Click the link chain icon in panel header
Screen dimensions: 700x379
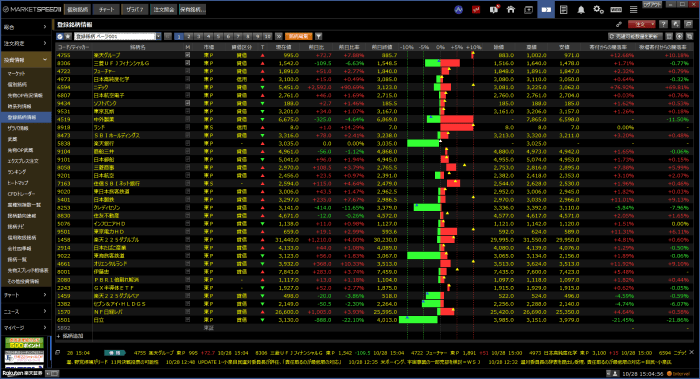pos(619,25)
